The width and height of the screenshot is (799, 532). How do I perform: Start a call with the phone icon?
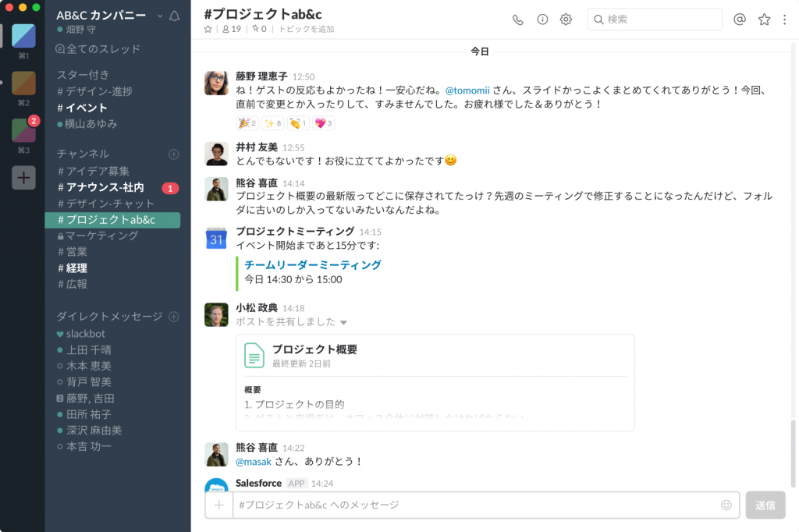click(518, 20)
